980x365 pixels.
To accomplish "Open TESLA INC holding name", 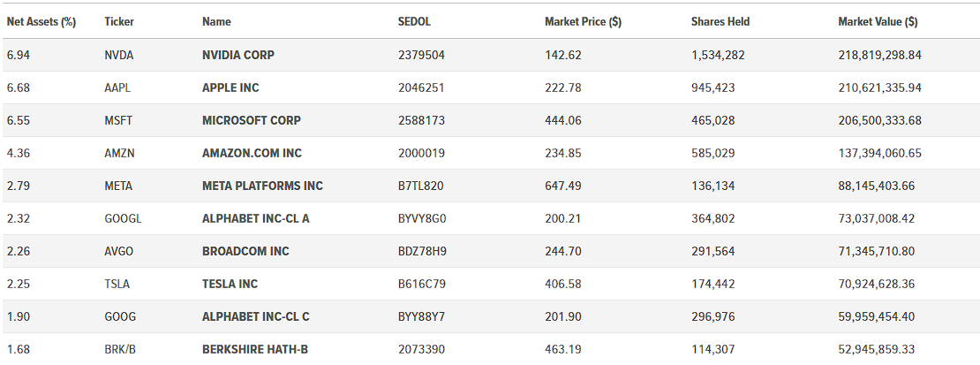I will pos(230,284).
